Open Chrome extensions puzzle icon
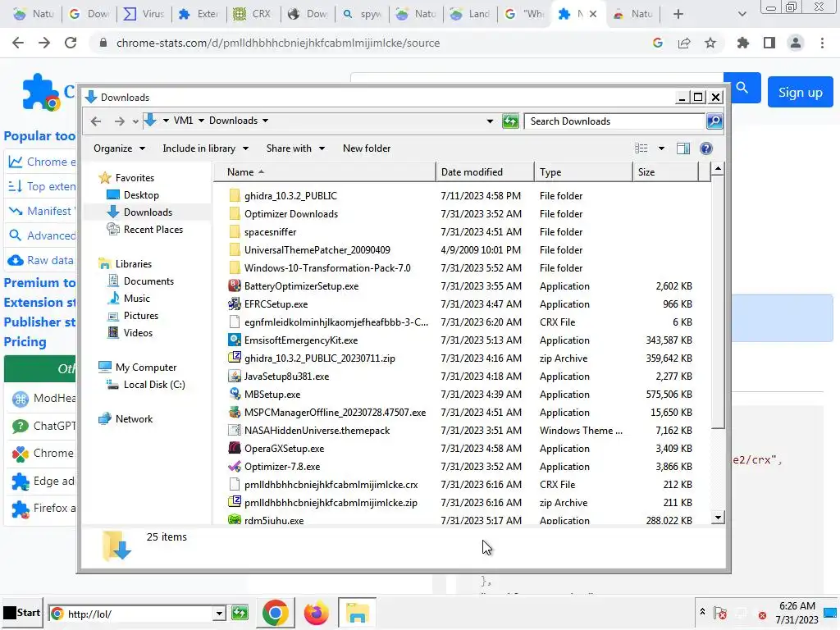 tap(743, 43)
